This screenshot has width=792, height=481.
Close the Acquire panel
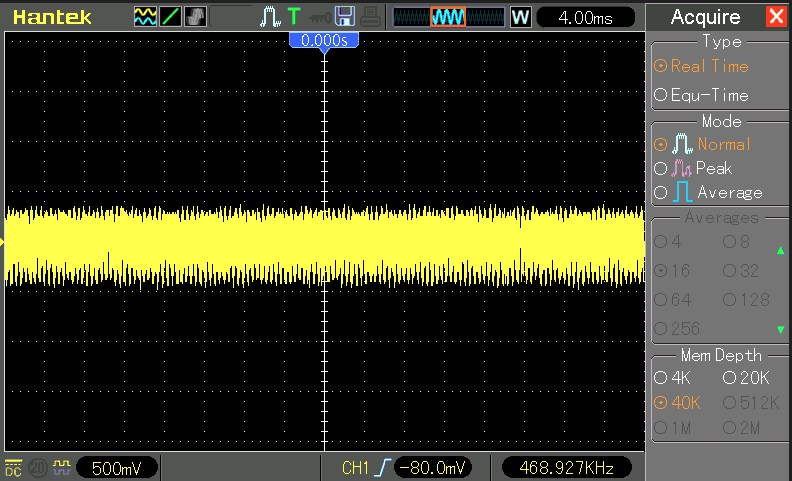(x=776, y=16)
